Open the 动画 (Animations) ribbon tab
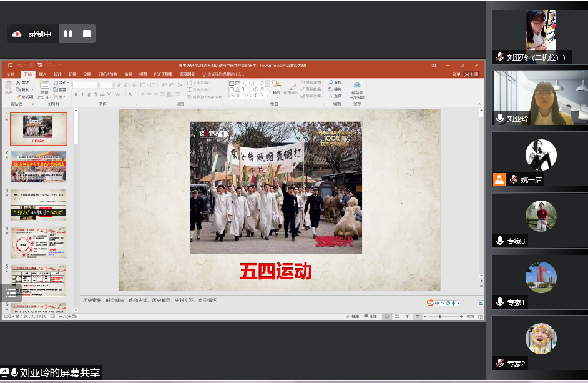The height and width of the screenshot is (383, 588). [87, 74]
